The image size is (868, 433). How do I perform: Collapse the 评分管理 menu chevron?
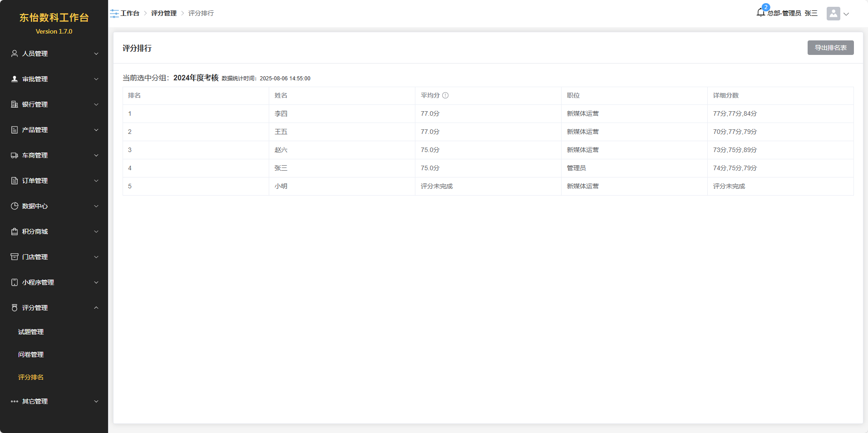point(96,308)
